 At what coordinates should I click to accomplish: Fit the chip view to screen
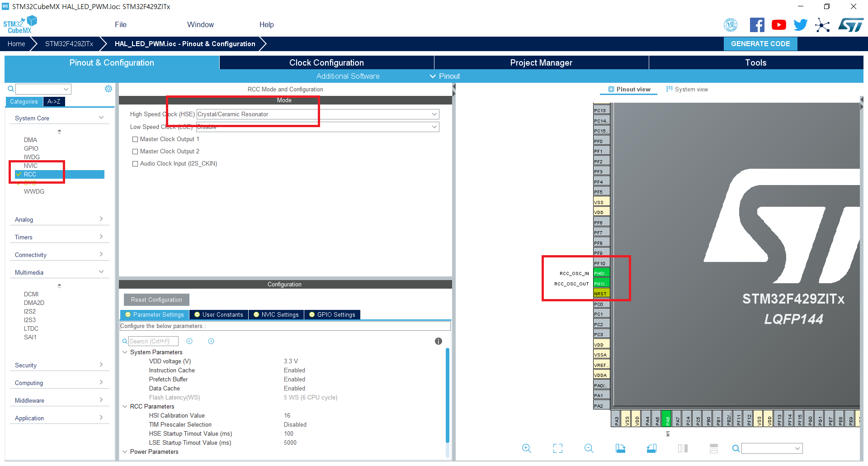(x=558, y=448)
